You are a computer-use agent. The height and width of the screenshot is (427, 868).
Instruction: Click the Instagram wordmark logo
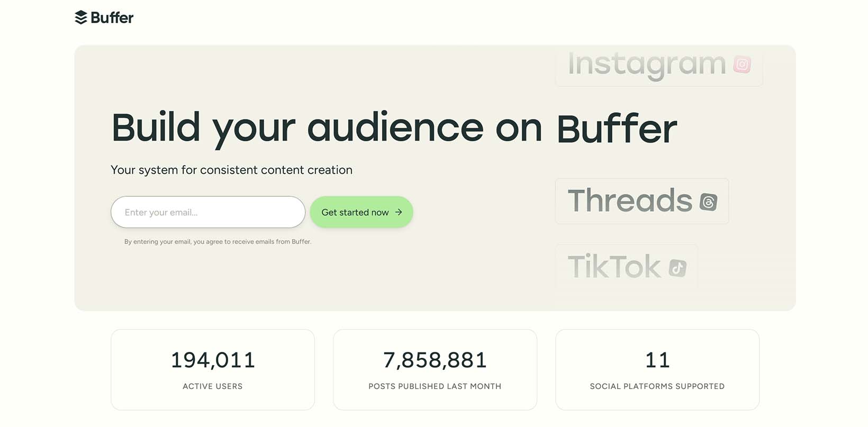[647, 63]
